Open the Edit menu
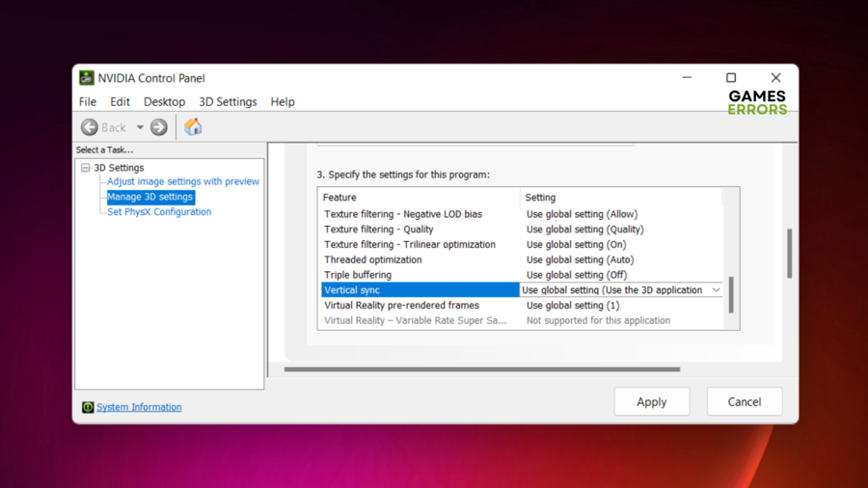868x488 pixels. (x=120, y=102)
